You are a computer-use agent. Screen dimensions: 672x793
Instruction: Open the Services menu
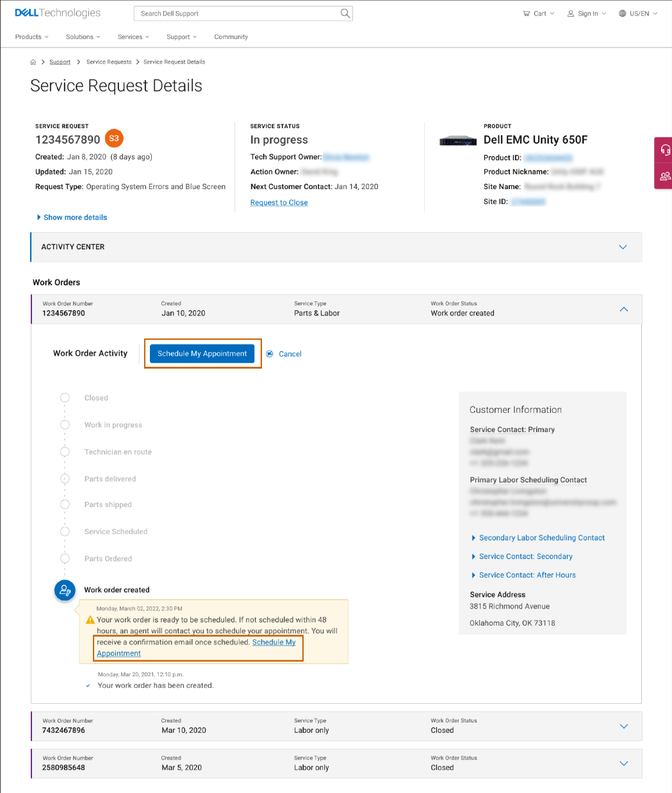(x=134, y=37)
